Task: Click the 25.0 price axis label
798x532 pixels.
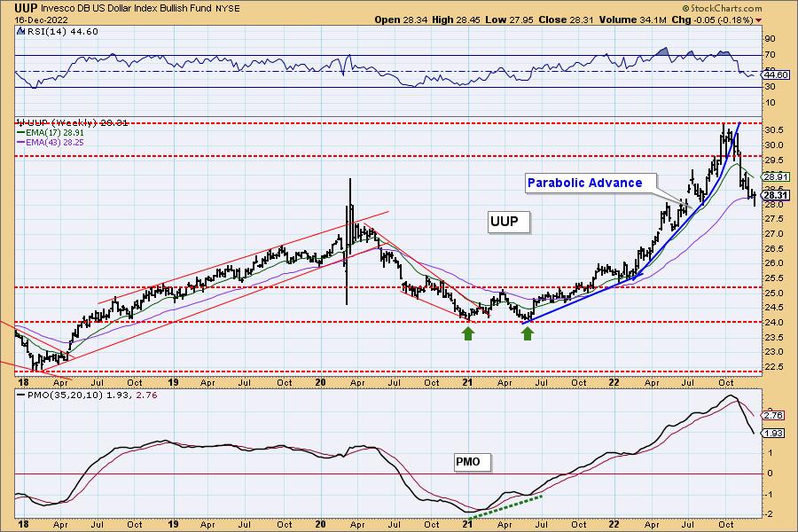Action: pos(773,293)
